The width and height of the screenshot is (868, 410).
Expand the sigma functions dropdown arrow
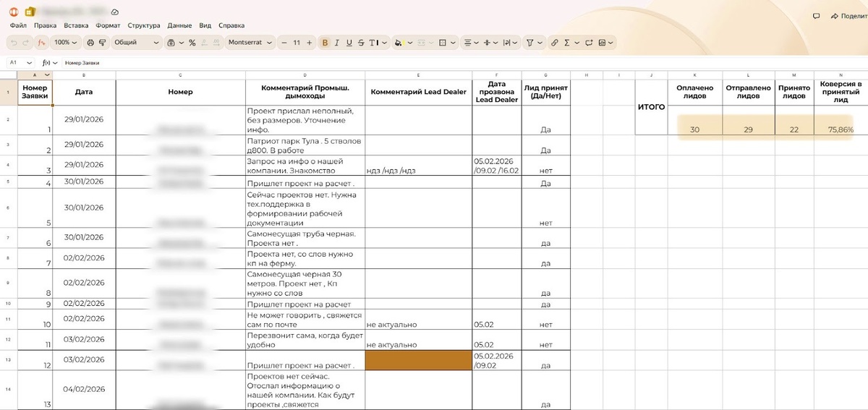tap(576, 43)
